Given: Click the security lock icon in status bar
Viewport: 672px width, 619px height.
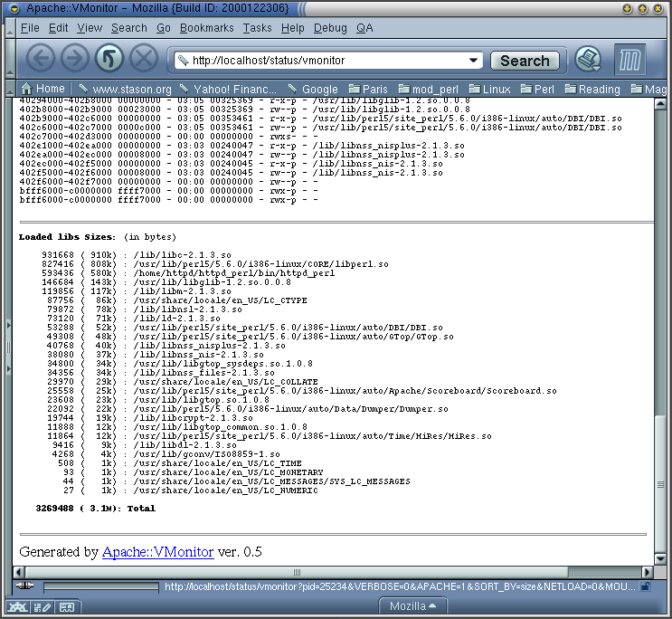Looking at the screenshot, I should (x=645, y=586).
